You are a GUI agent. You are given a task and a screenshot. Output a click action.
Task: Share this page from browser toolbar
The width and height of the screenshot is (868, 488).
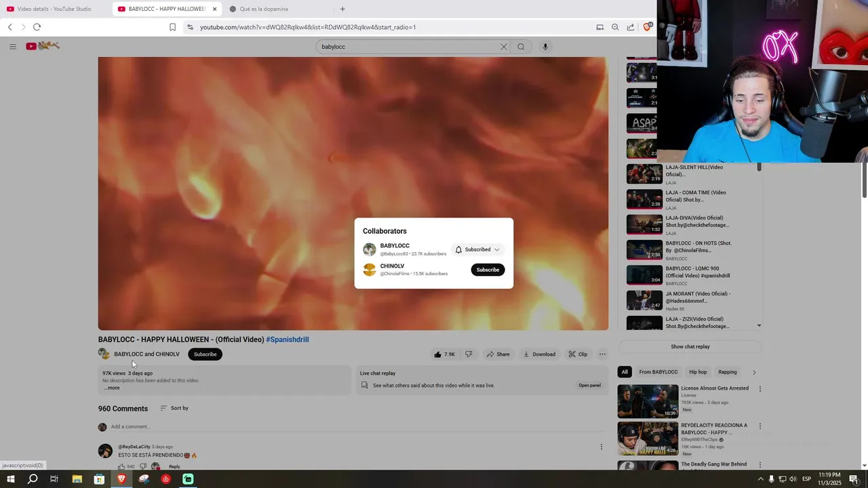[631, 27]
